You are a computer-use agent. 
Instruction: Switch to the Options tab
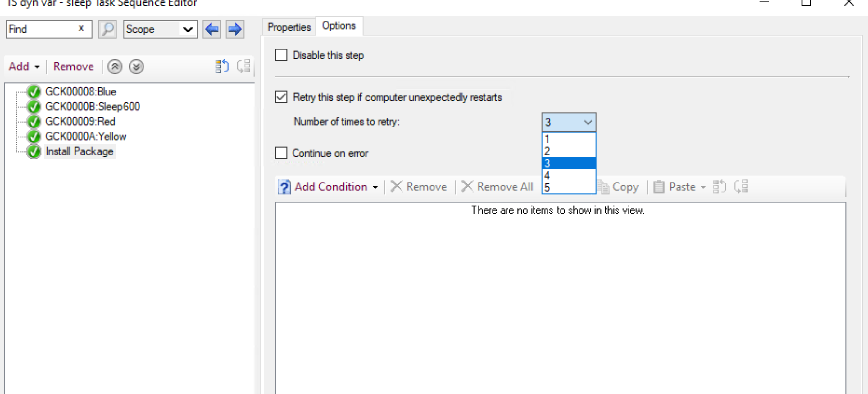tap(338, 26)
